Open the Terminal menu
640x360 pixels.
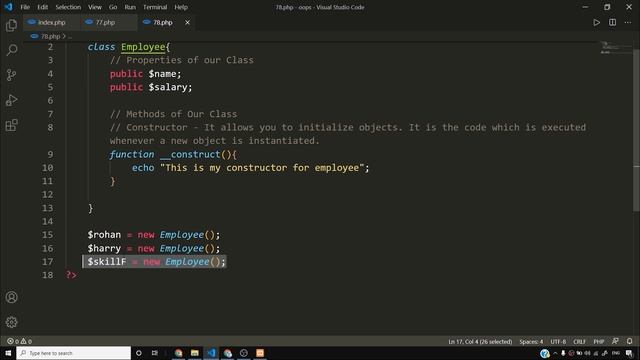click(x=155, y=7)
